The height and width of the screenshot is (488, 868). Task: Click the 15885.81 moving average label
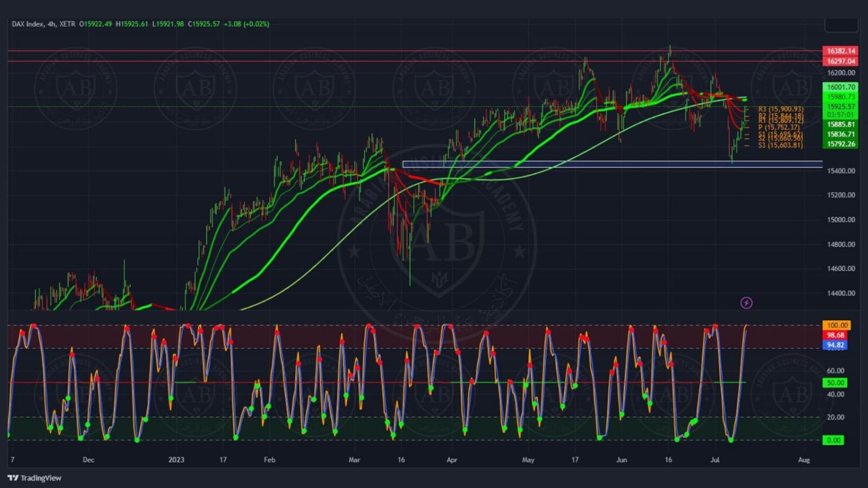point(840,124)
